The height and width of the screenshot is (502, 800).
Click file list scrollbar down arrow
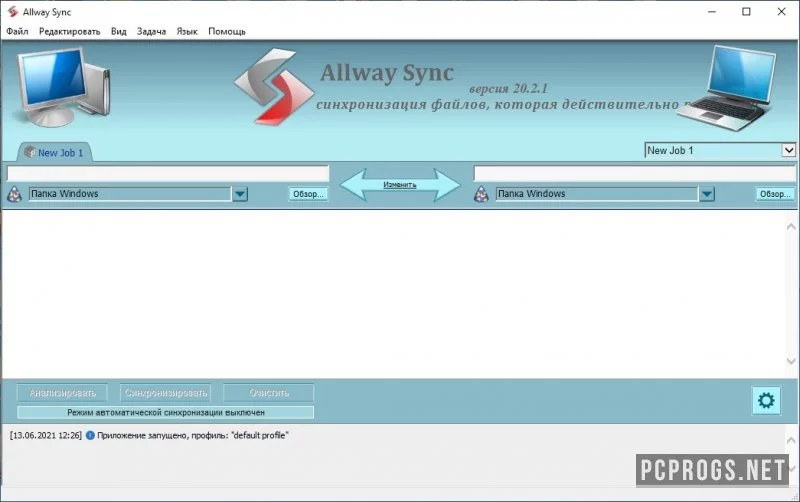pyautogui.click(x=791, y=361)
